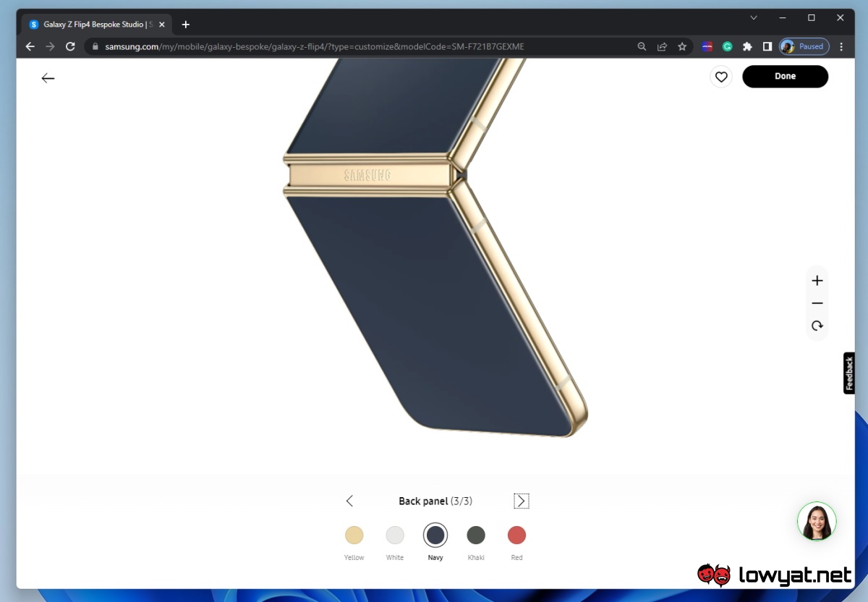
Task: Zoom out of the phone preview
Action: click(817, 303)
